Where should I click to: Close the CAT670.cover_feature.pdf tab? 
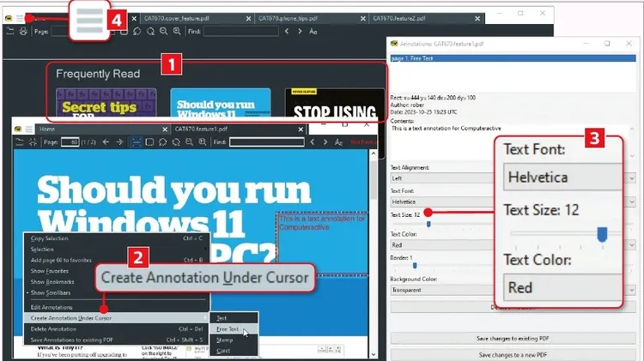click(x=248, y=19)
